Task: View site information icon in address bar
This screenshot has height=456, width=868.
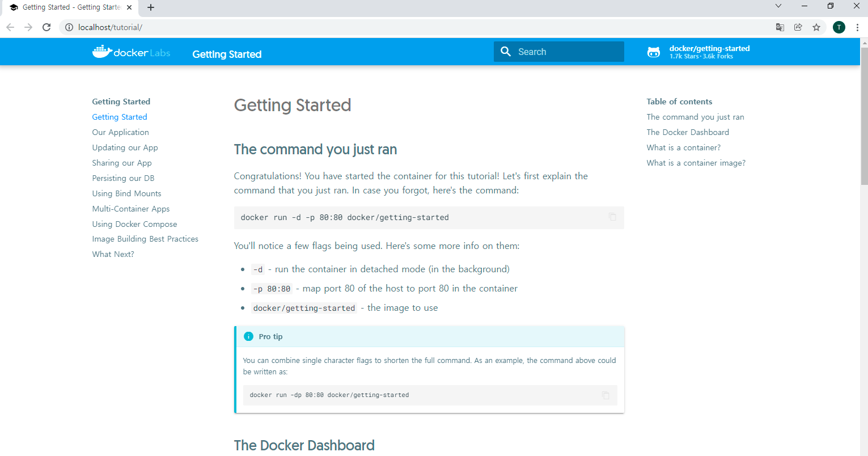Action: [69, 27]
